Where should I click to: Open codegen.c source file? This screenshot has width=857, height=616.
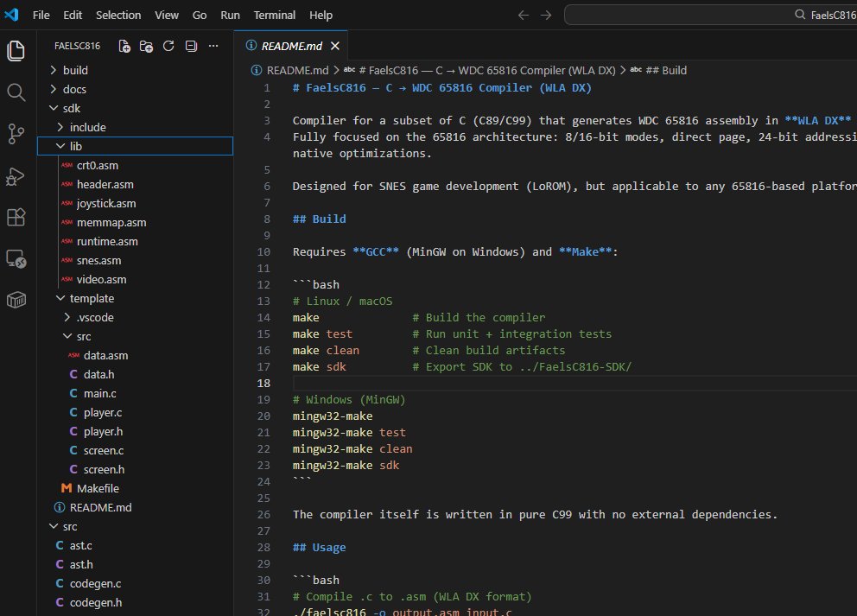pos(96,584)
